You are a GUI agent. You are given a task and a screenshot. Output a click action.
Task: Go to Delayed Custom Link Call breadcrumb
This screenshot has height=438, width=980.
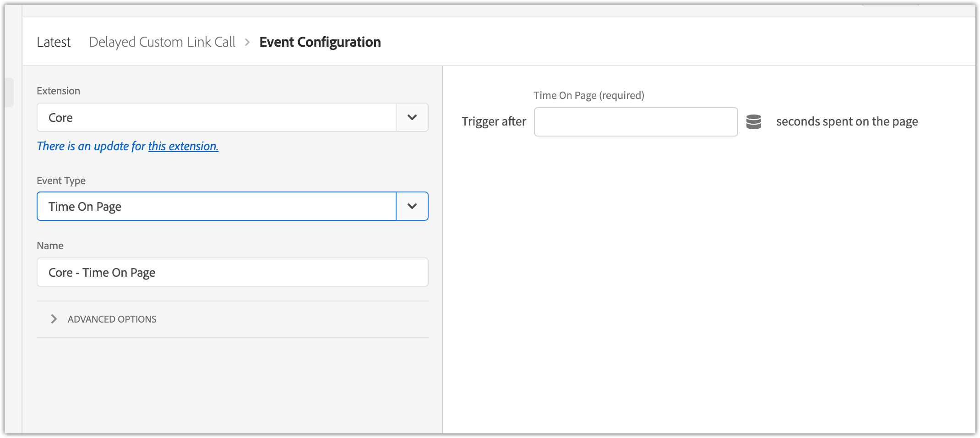[x=162, y=42]
